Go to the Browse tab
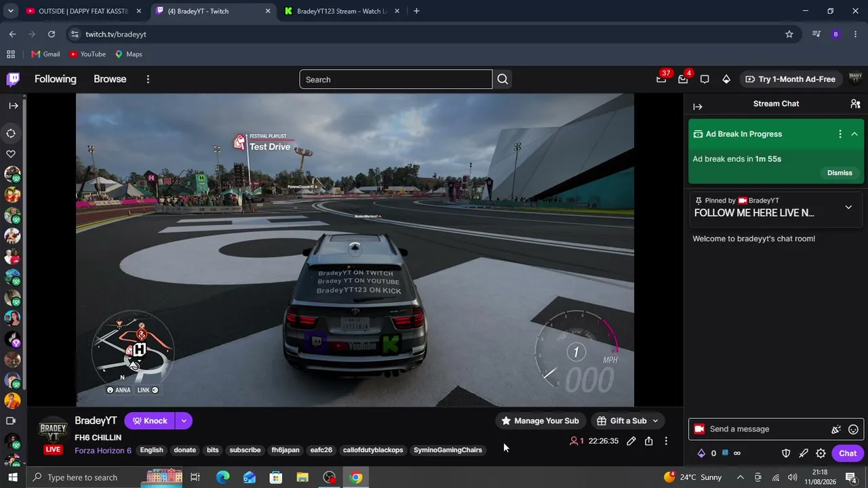 (110, 79)
